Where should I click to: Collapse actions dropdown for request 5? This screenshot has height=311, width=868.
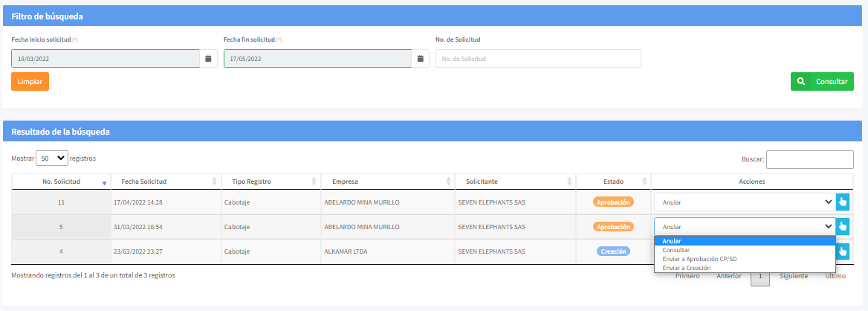744,227
